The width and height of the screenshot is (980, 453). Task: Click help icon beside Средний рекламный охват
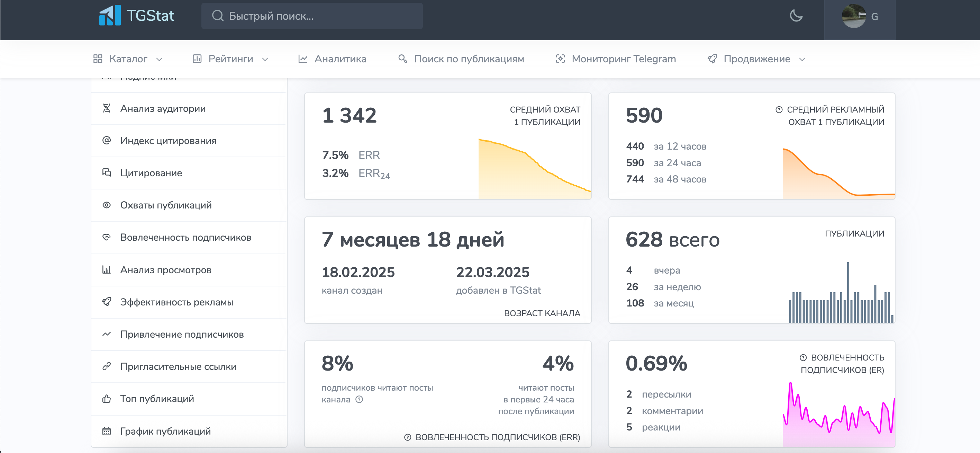(x=779, y=110)
